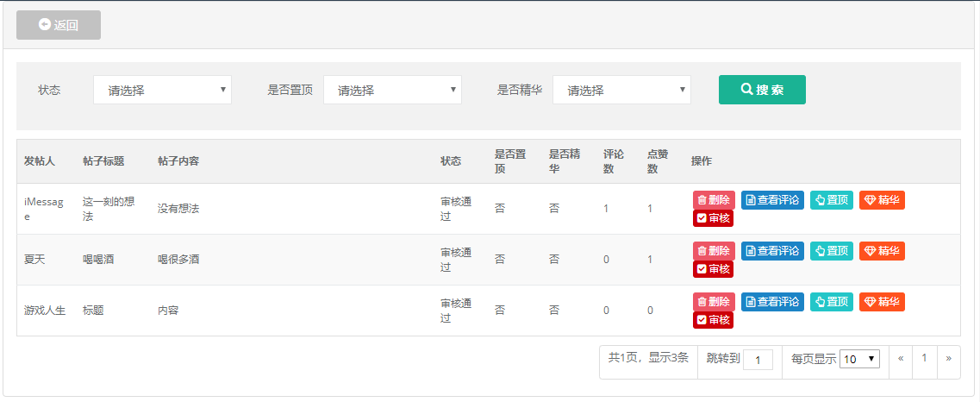
Task: Pin the 游戏人生 post with 置顶
Action: (832, 302)
